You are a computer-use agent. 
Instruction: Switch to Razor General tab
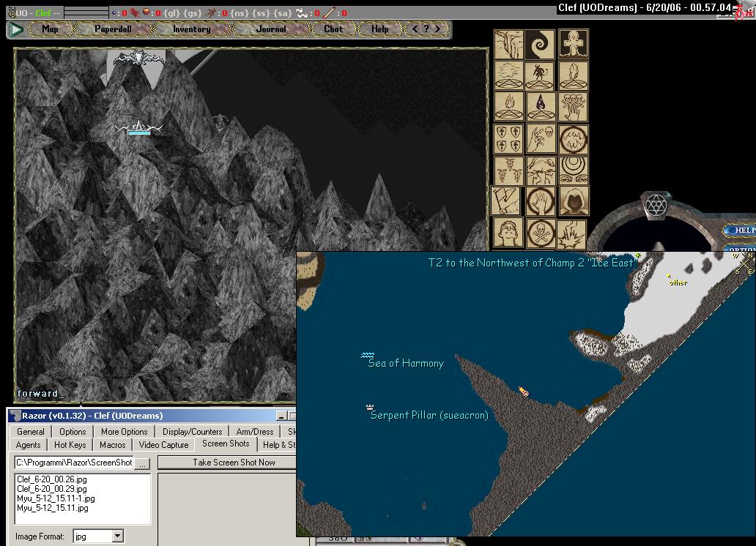[x=30, y=431]
